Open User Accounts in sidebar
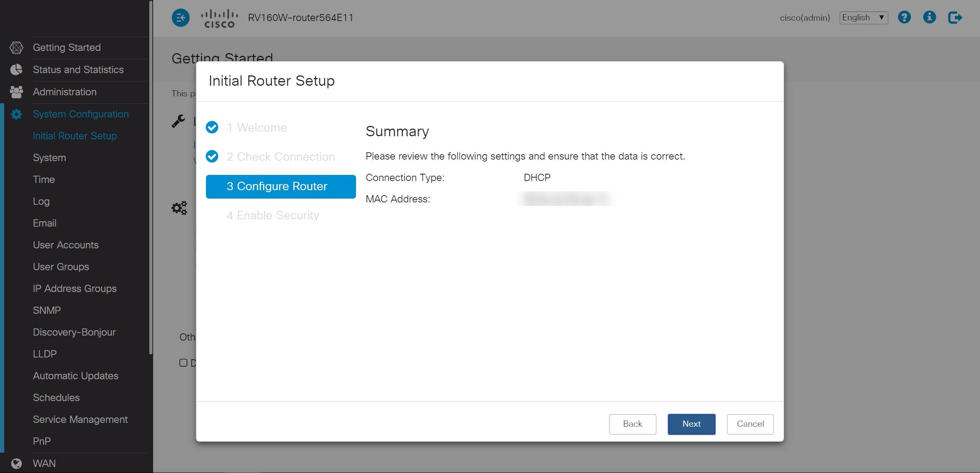980x473 pixels. (x=65, y=245)
